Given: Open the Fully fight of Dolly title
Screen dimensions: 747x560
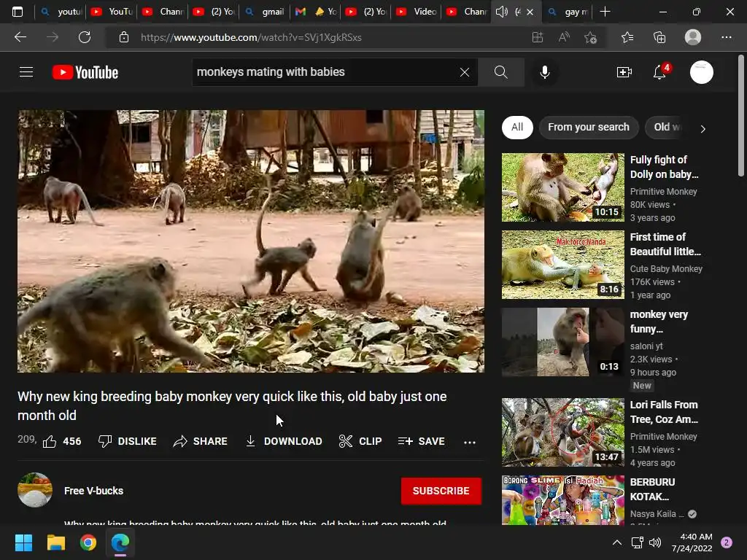Looking at the screenshot, I should 664,167.
